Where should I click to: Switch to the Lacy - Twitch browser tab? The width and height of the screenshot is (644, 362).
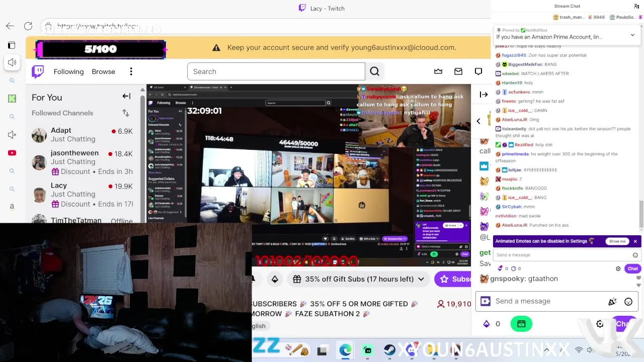click(x=322, y=8)
